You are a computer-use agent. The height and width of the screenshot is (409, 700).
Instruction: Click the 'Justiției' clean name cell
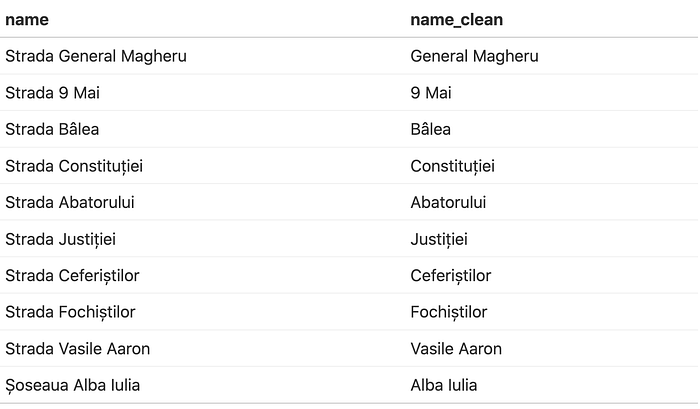439,239
